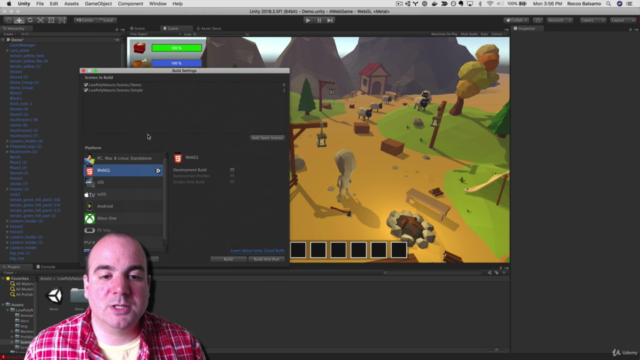Switch to the Scene tab

(x=138, y=29)
